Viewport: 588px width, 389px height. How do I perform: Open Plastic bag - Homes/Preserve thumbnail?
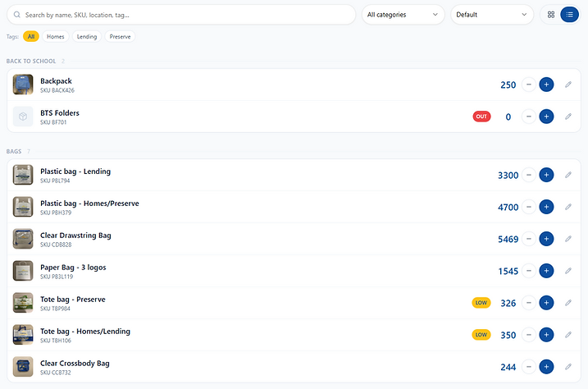click(x=23, y=207)
